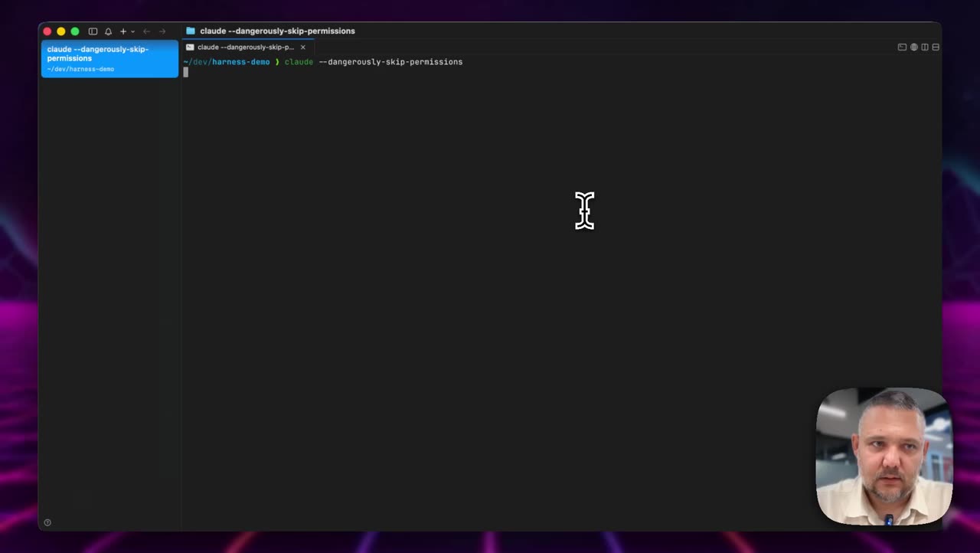The image size is (980, 553).
Task: Go forward with right arrow icon
Action: (x=162, y=31)
